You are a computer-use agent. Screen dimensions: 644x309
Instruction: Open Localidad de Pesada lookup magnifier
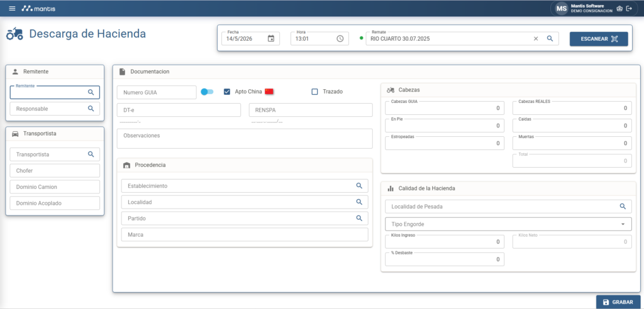pyautogui.click(x=623, y=207)
